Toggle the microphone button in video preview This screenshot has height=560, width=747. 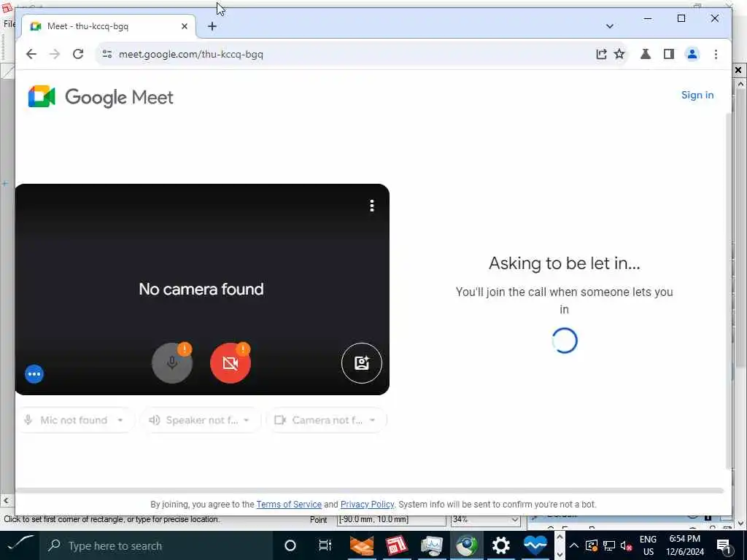[172, 363]
